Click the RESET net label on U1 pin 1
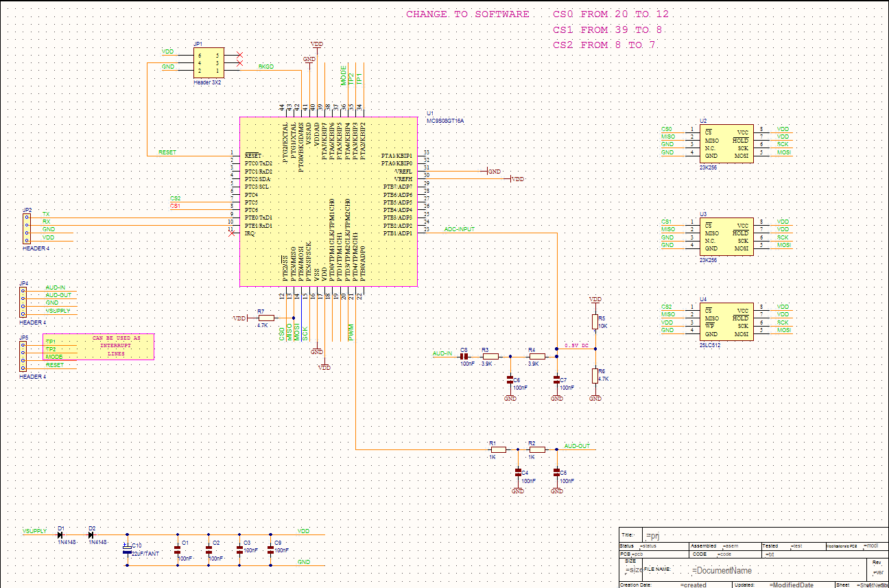 coord(167,152)
